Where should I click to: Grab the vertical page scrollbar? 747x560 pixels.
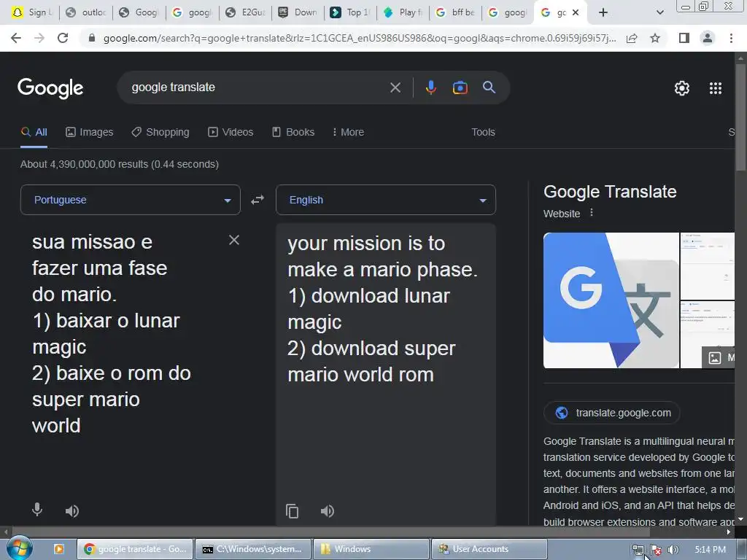pyautogui.click(x=741, y=117)
